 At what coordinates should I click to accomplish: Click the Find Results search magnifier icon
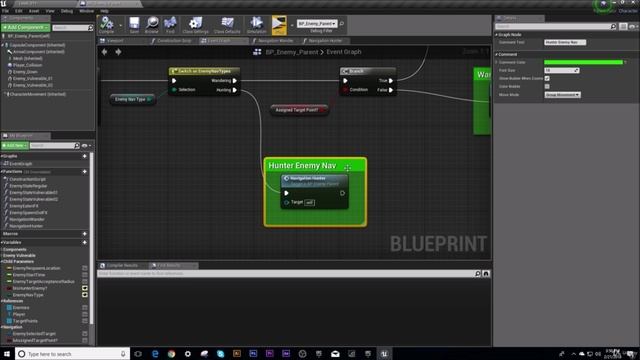click(x=478, y=273)
